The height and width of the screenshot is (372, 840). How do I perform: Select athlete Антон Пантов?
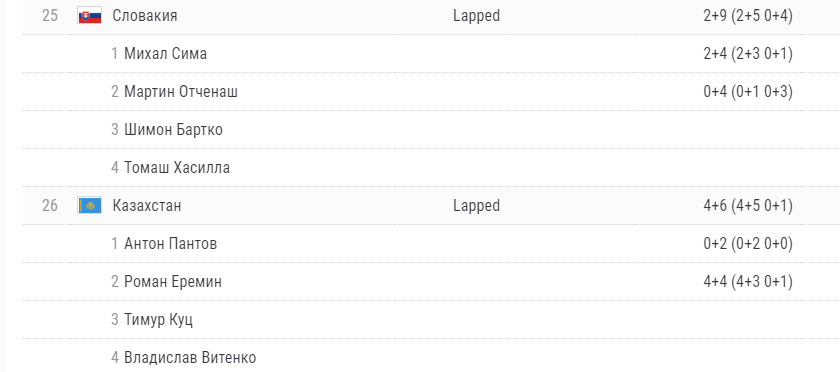pyautogui.click(x=170, y=243)
